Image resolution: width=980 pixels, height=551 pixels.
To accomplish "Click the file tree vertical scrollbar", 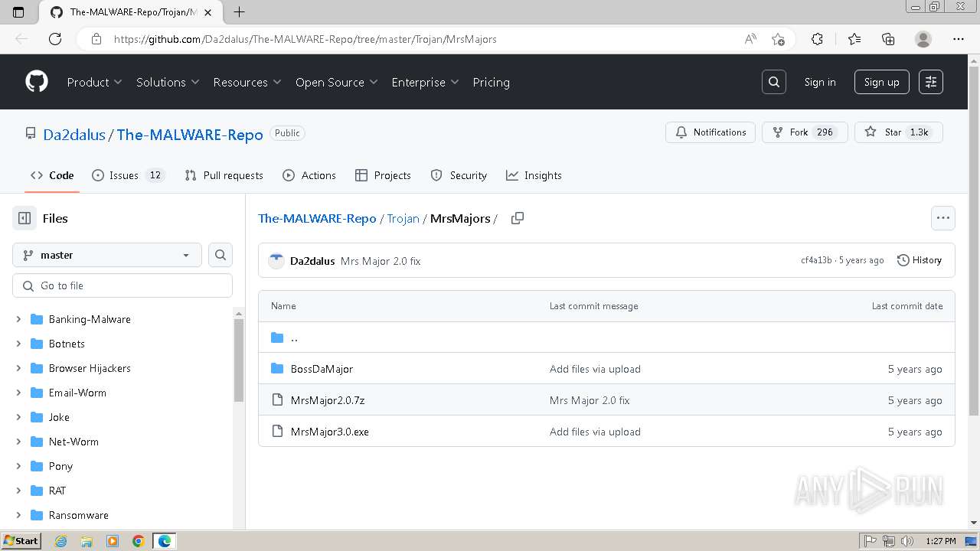I will tap(238, 360).
